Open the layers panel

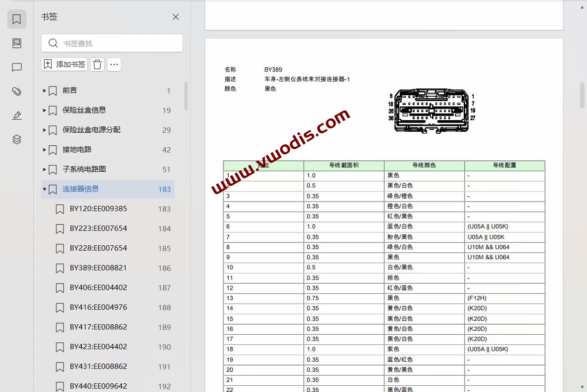(16, 139)
